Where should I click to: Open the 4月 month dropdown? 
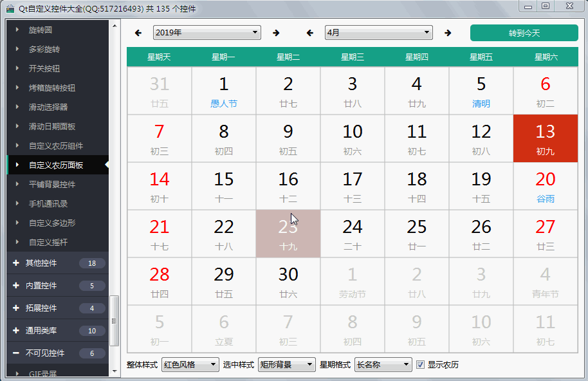(378, 33)
